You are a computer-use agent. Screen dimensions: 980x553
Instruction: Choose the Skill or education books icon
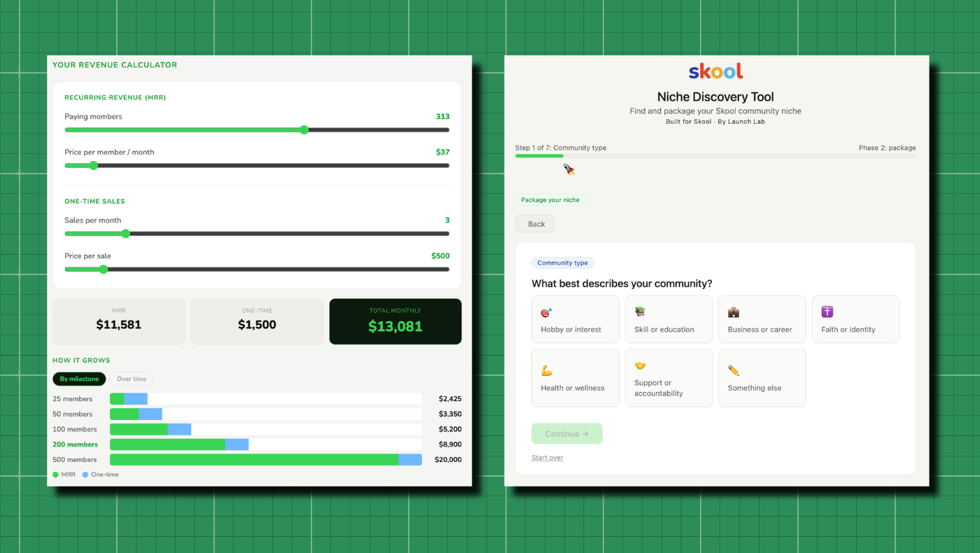640,312
